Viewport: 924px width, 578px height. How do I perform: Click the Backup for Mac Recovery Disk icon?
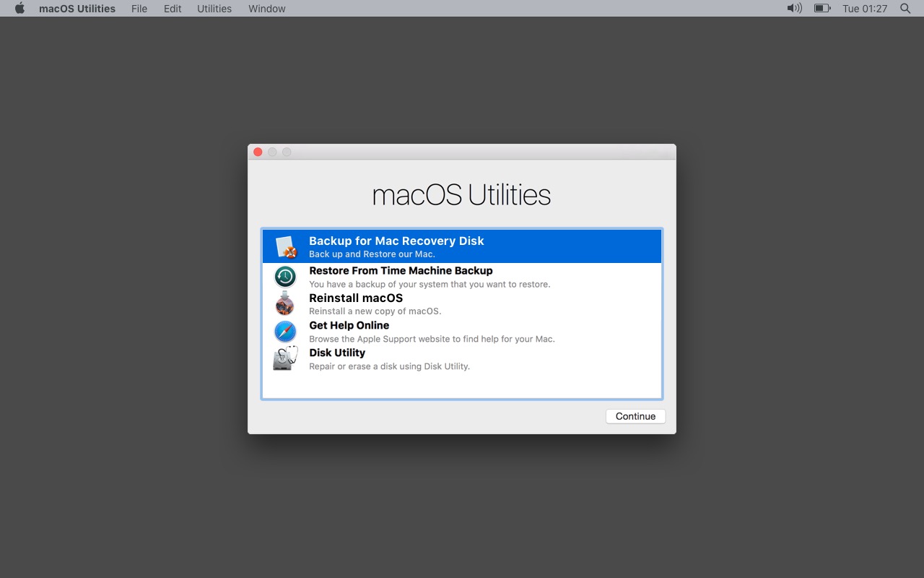pyautogui.click(x=287, y=247)
